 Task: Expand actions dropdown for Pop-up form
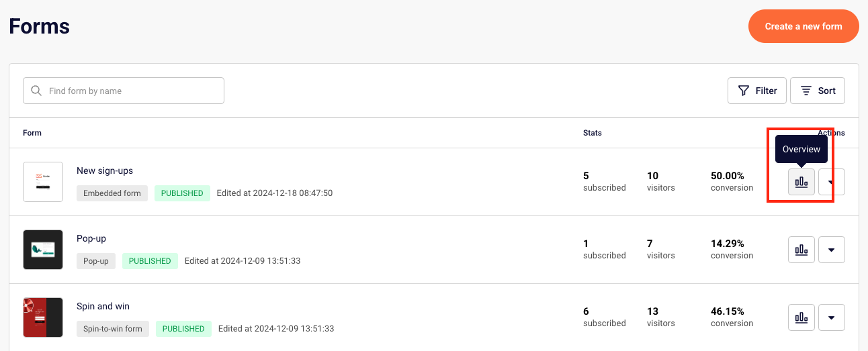[831, 250]
